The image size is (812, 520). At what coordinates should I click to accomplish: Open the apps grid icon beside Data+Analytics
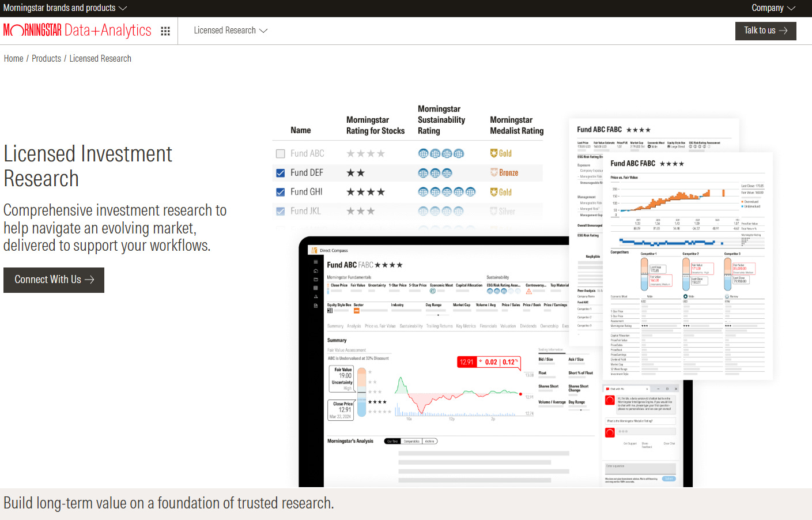pos(165,31)
